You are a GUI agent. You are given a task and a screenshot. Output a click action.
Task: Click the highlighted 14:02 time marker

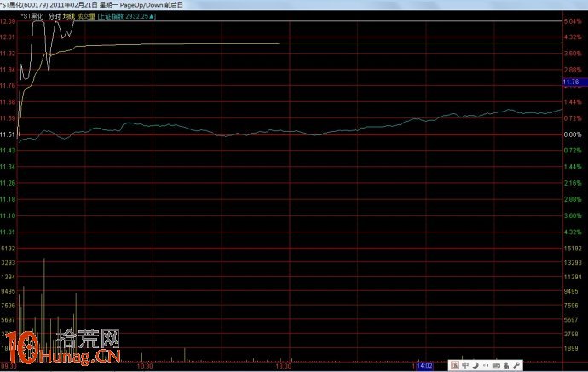424,365
